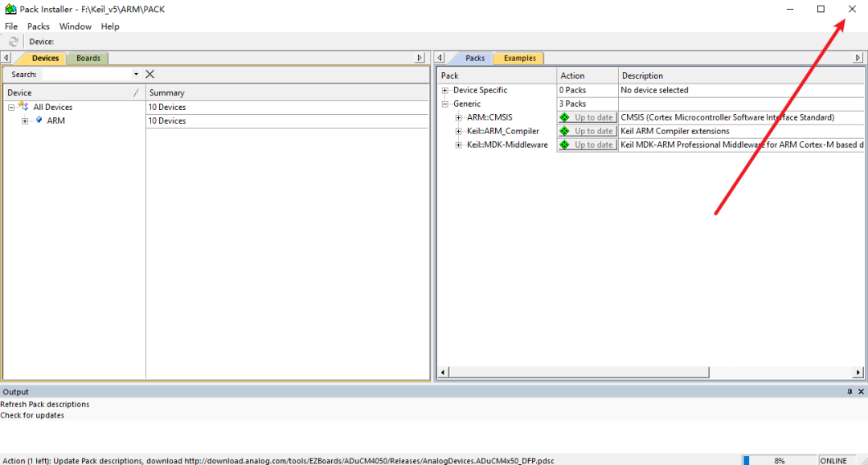Collapse the All Devices tree node
The width and height of the screenshot is (868, 465).
(x=11, y=108)
